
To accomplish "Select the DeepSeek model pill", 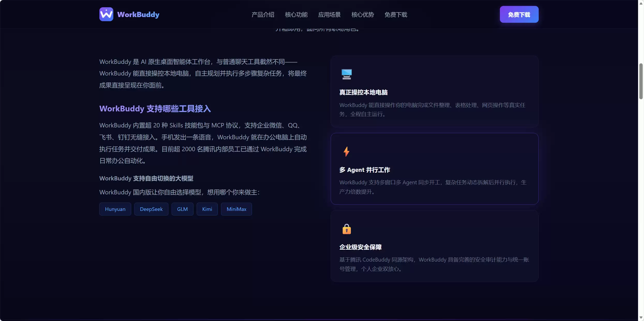I will click(151, 209).
